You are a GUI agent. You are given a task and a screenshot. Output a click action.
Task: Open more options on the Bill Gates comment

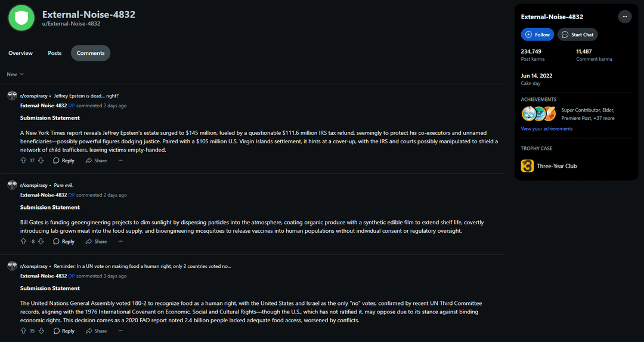[x=120, y=241]
